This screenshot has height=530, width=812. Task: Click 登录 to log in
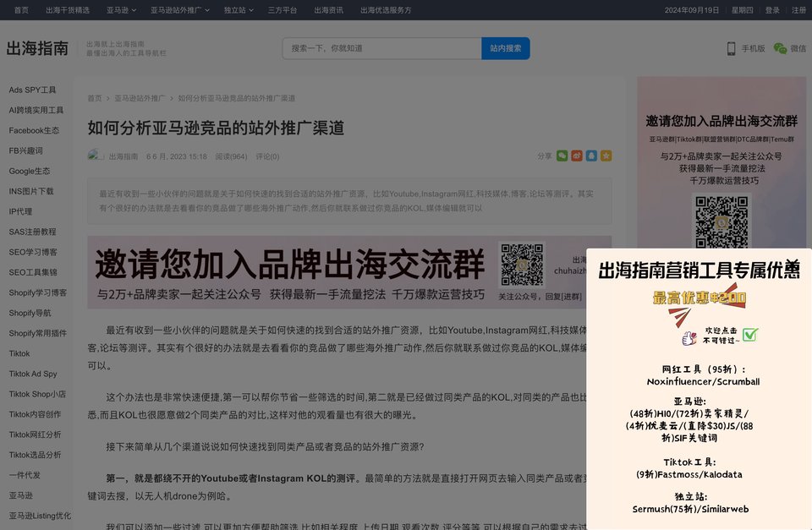[772, 10]
